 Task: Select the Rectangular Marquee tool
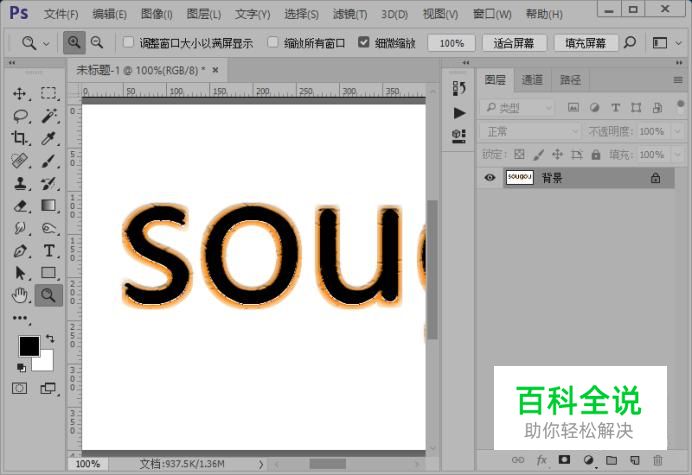[x=48, y=93]
